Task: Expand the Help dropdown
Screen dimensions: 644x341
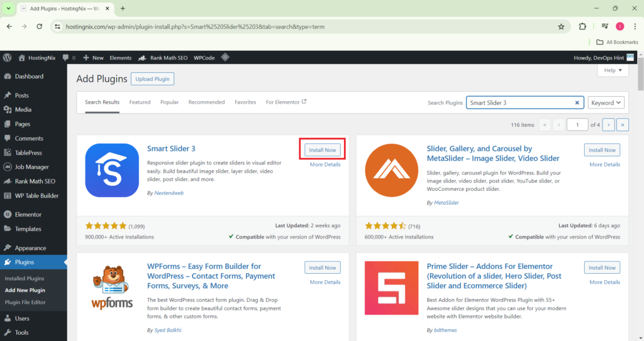Action: coord(613,70)
